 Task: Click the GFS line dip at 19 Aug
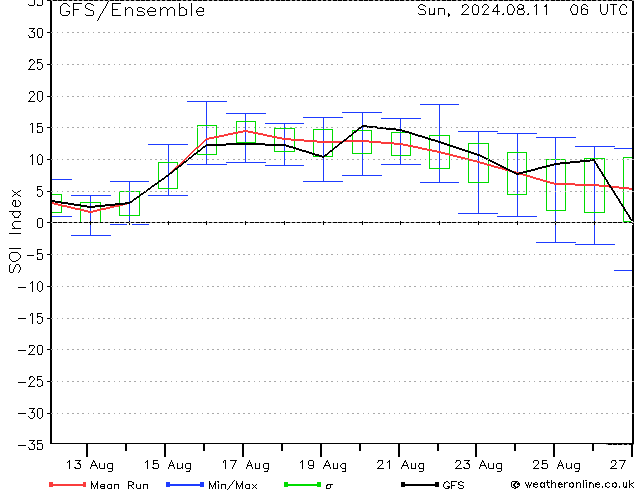point(323,157)
